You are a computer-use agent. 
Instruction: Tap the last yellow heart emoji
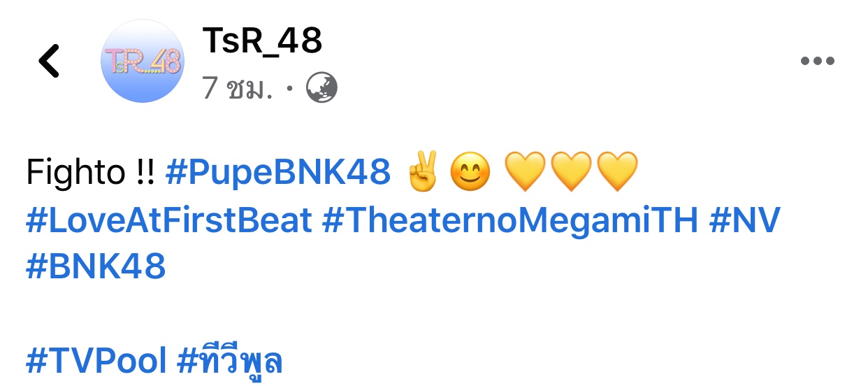pyautogui.click(x=618, y=173)
